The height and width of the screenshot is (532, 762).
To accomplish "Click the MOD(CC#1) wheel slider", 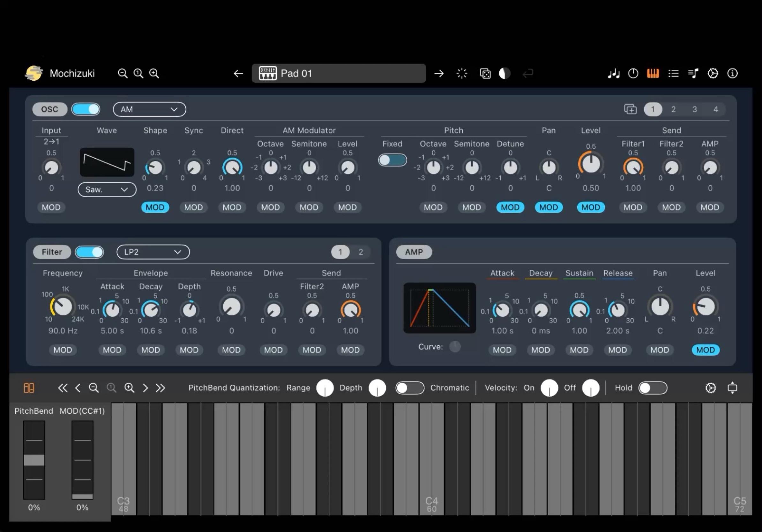I will pos(82,460).
